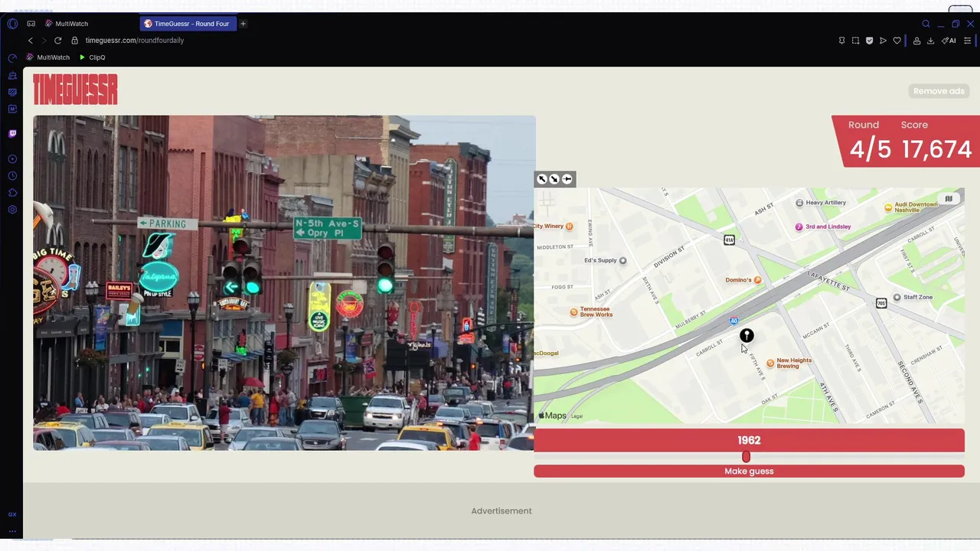The height and width of the screenshot is (551, 980).
Task: View site security lock info
Action: coord(74,41)
